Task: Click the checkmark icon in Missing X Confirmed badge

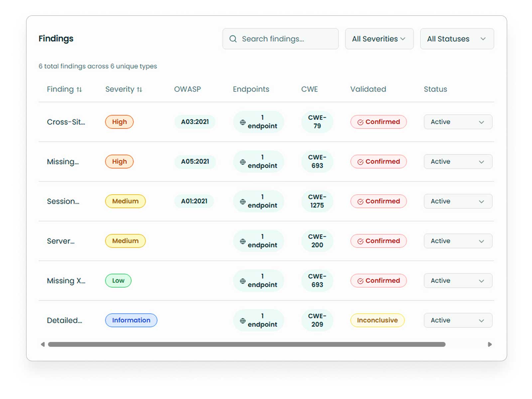Action: pyautogui.click(x=361, y=281)
